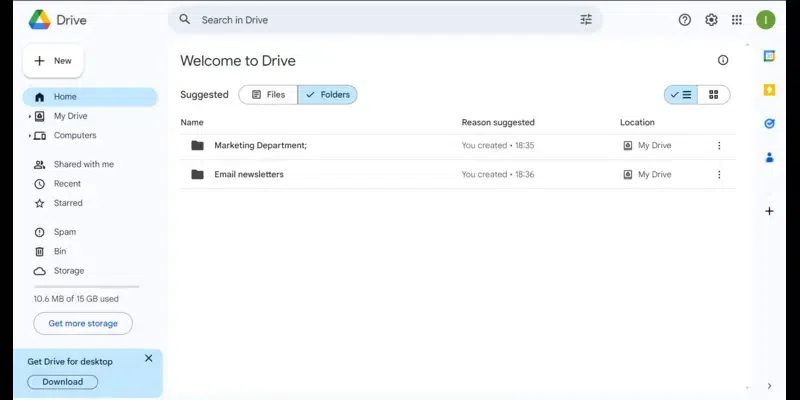
Task: Open more actions for Marketing Department folder
Action: pyautogui.click(x=719, y=145)
